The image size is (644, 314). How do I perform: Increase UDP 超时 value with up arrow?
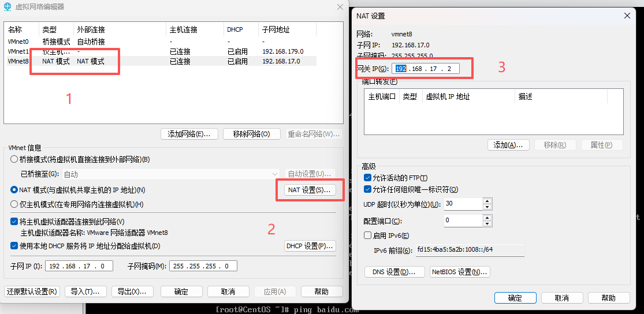click(x=487, y=201)
